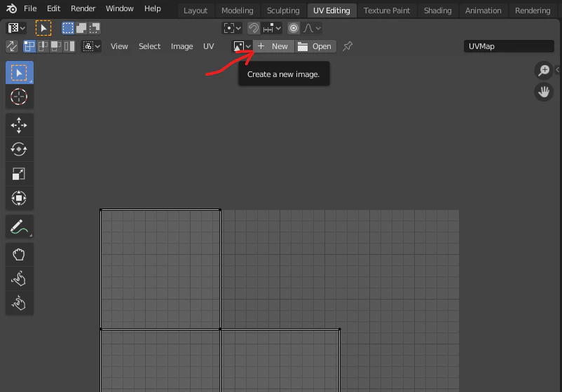Choose the Subtract selection mode
Screen dimensions: 562x392
tap(95, 28)
